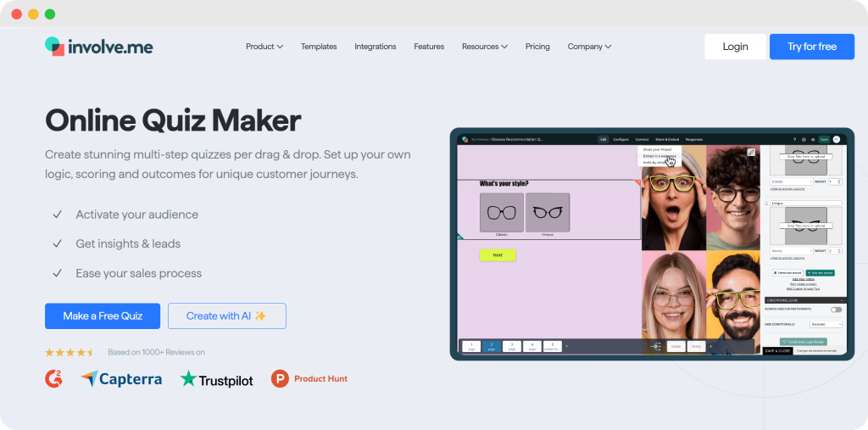The height and width of the screenshot is (430, 868).
Task: Click the Try for free button
Action: [x=811, y=47]
